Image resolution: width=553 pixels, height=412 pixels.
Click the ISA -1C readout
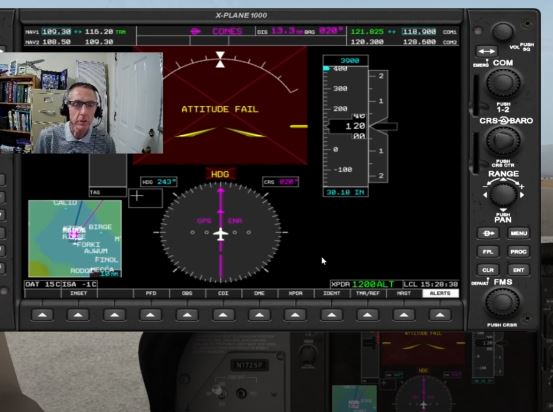coord(80,284)
